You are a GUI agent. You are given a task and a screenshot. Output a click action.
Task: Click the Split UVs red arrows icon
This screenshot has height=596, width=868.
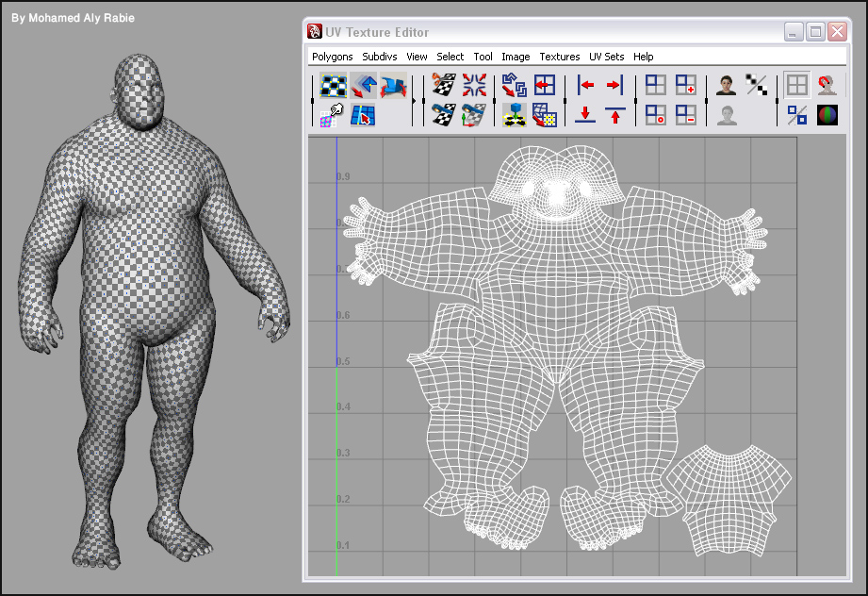[474, 85]
